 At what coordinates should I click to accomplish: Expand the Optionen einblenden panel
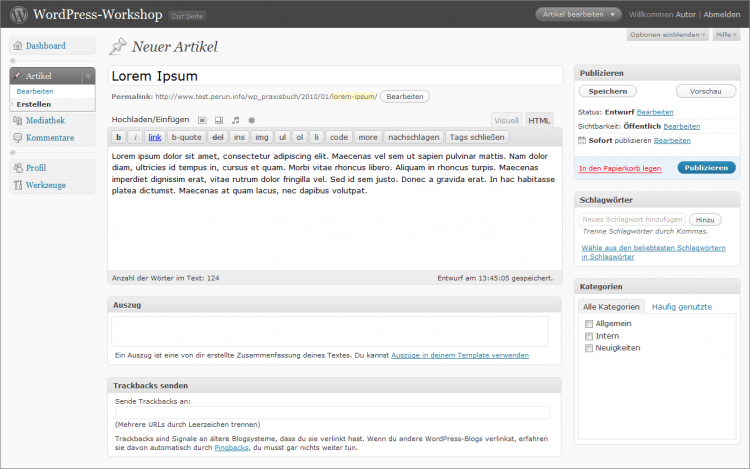tap(666, 35)
